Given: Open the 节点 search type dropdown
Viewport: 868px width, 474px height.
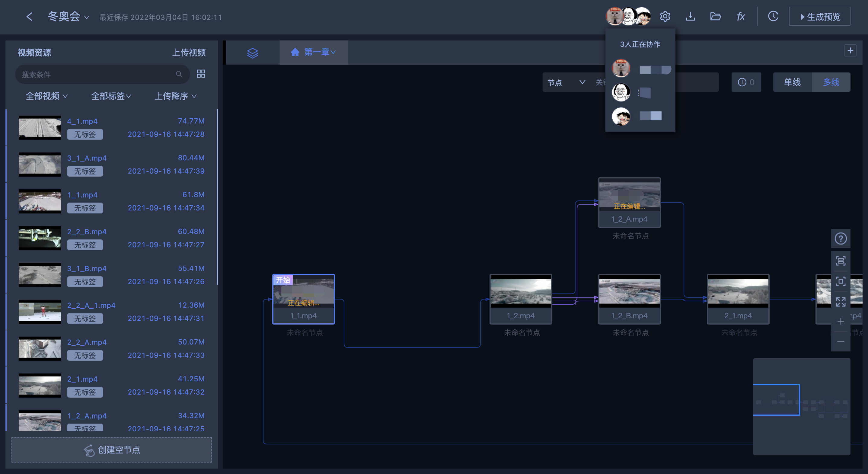Looking at the screenshot, I should coord(566,82).
